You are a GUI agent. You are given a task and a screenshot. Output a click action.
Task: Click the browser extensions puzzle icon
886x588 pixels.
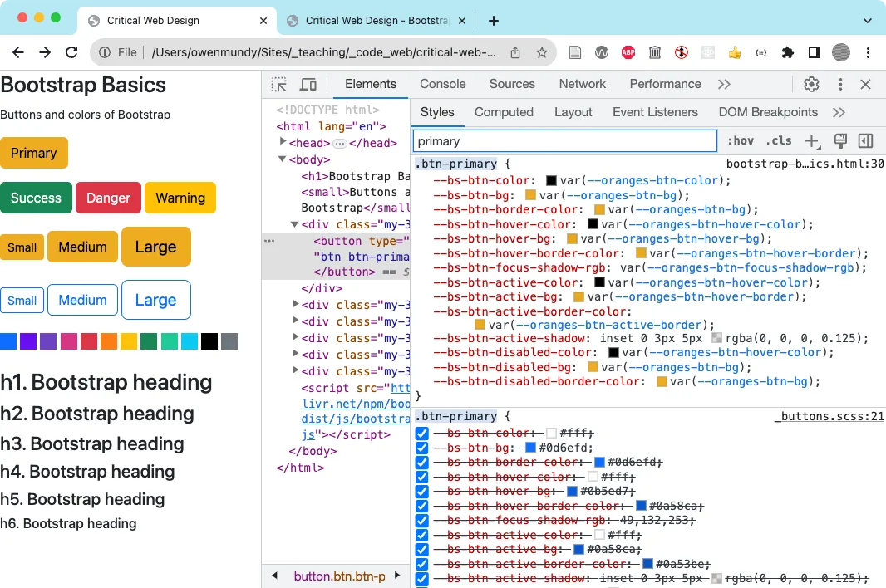click(x=787, y=51)
